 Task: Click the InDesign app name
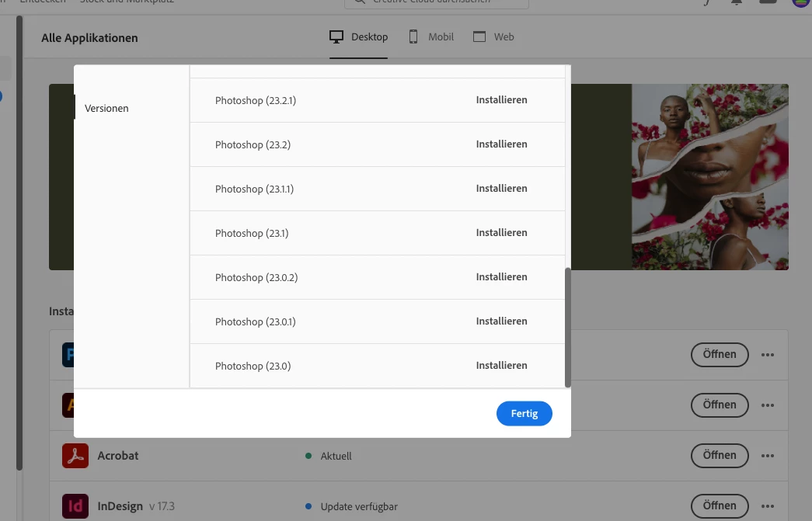pos(120,506)
